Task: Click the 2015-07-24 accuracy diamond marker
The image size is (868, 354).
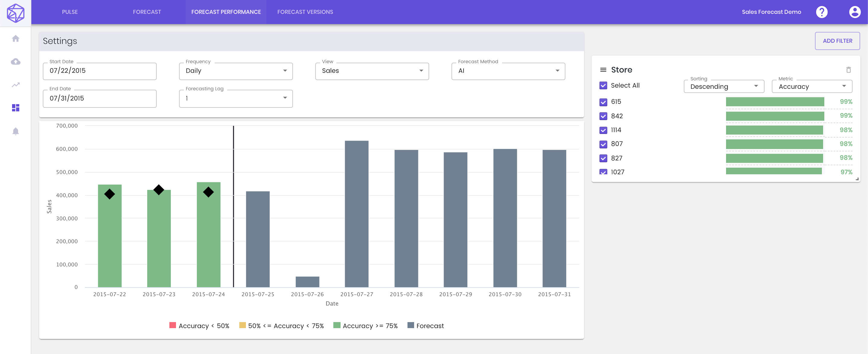Action: [208, 192]
